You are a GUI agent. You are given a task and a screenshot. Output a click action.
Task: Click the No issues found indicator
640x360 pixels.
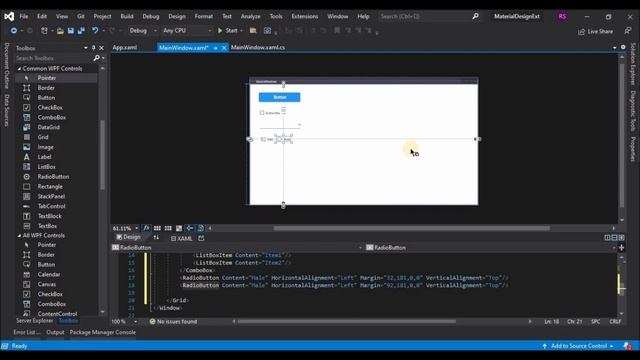point(173,322)
